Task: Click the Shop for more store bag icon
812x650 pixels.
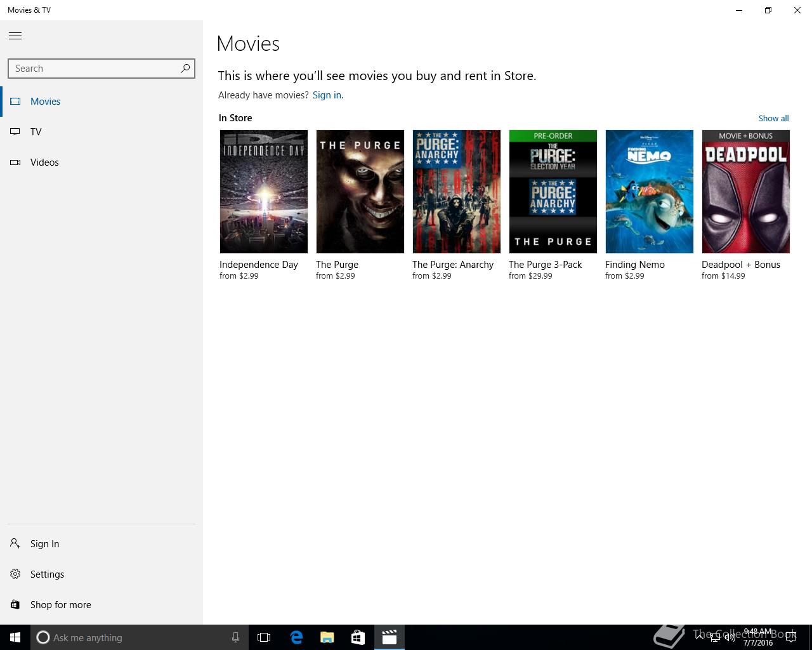Action: (15, 604)
